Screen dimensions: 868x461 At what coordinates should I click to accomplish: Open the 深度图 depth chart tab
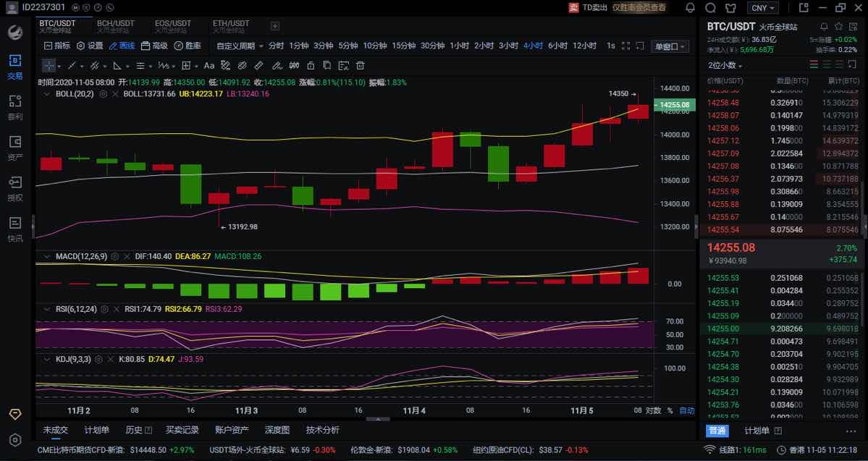tap(275, 429)
